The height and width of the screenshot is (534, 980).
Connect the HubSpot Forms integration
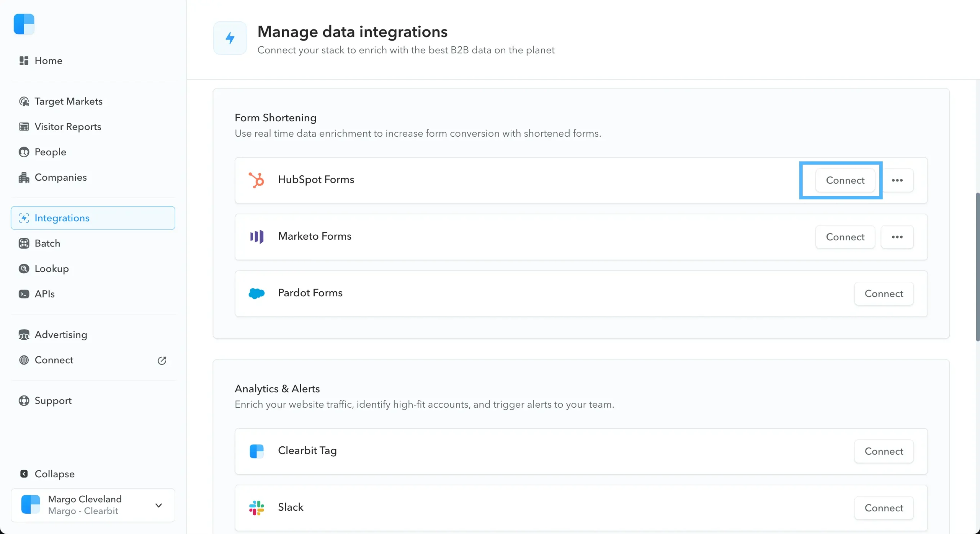tap(845, 180)
